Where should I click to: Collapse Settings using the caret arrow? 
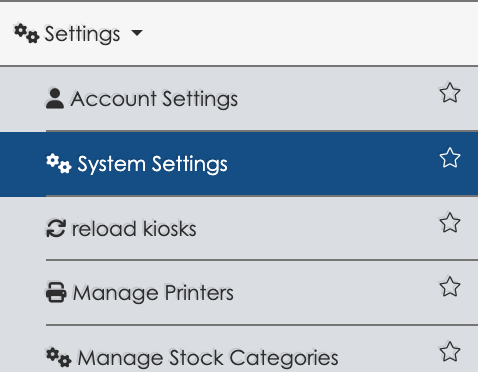click(x=137, y=33)
